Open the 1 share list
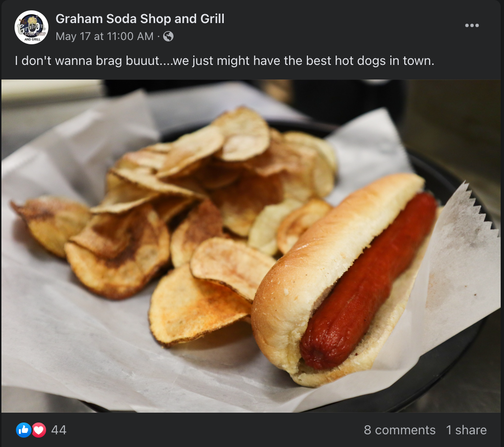The width and height of the screenshot is (504, 447). tap(466, 430)
